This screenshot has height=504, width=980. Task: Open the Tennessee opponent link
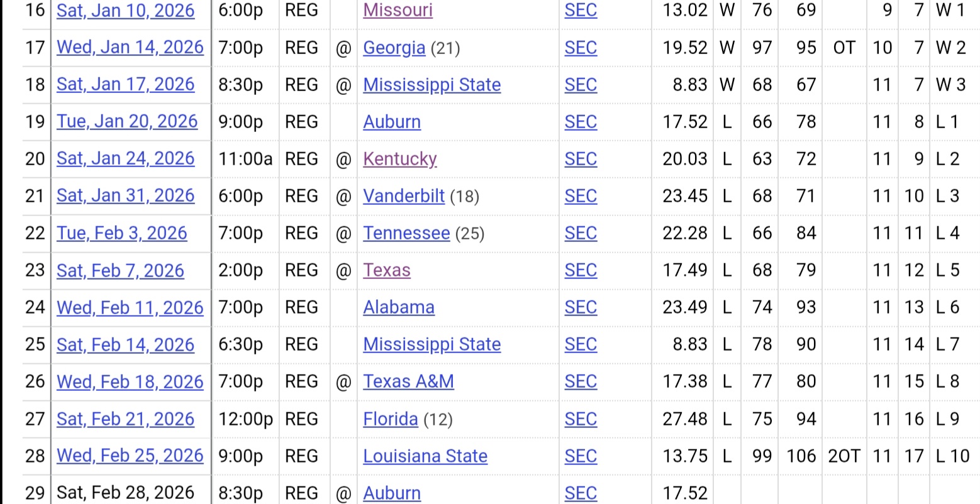pyautogui.click(x=406, y=233)
